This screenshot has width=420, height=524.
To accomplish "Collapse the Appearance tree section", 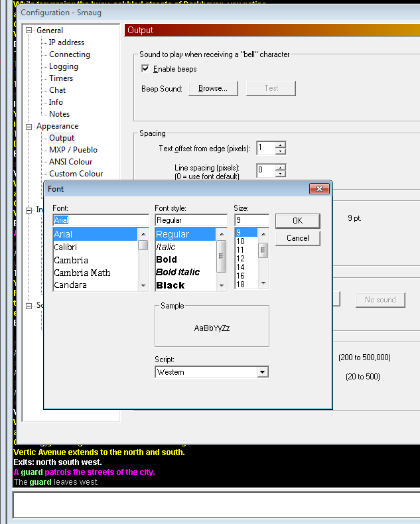I will (29, 126).
